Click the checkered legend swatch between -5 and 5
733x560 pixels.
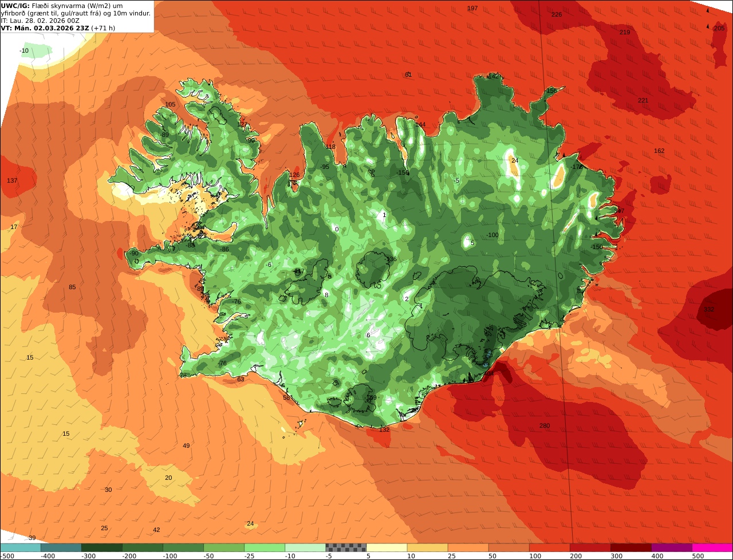pos(345,547)
